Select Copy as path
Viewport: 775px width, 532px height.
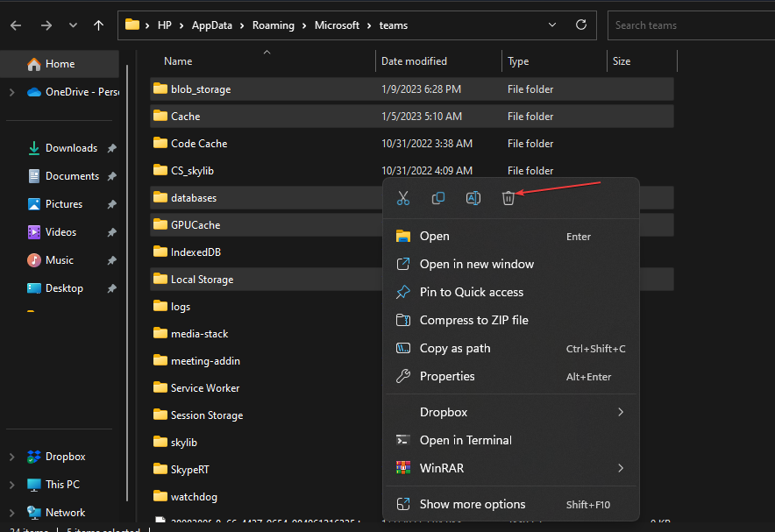513,348
